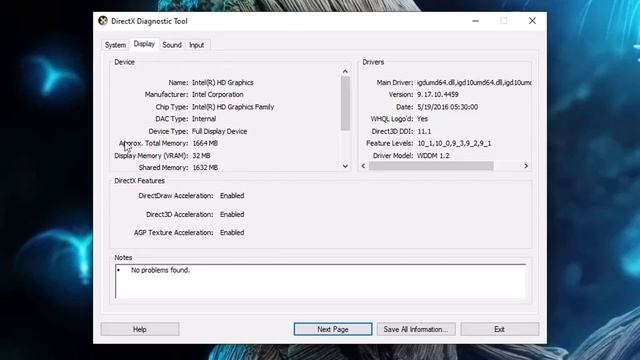Click the Drivers panel horizontal scrollbar thumb

point(431,166)
